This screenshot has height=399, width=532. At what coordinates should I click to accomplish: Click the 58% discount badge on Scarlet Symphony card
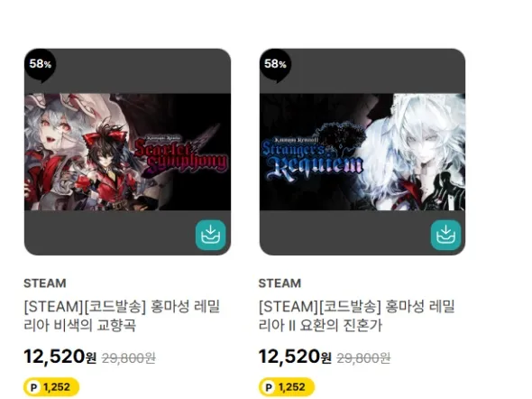pos(40,65)
